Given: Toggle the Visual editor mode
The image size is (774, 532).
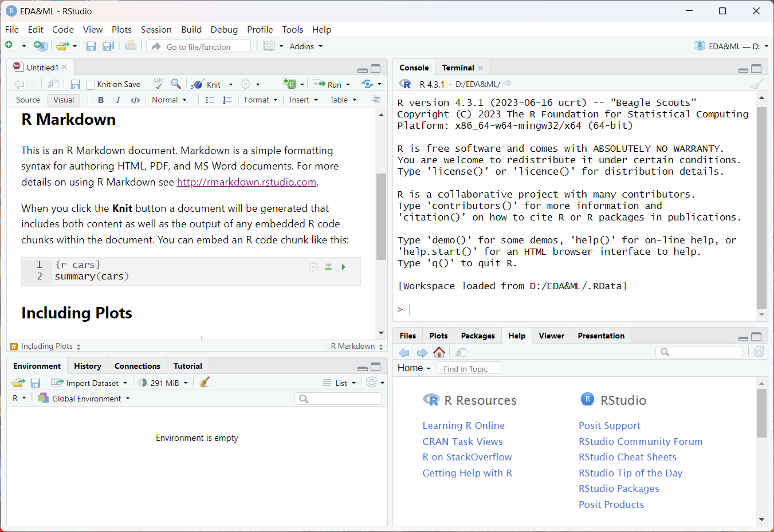Looking at the screenshot, I should (x=64, y=100).
